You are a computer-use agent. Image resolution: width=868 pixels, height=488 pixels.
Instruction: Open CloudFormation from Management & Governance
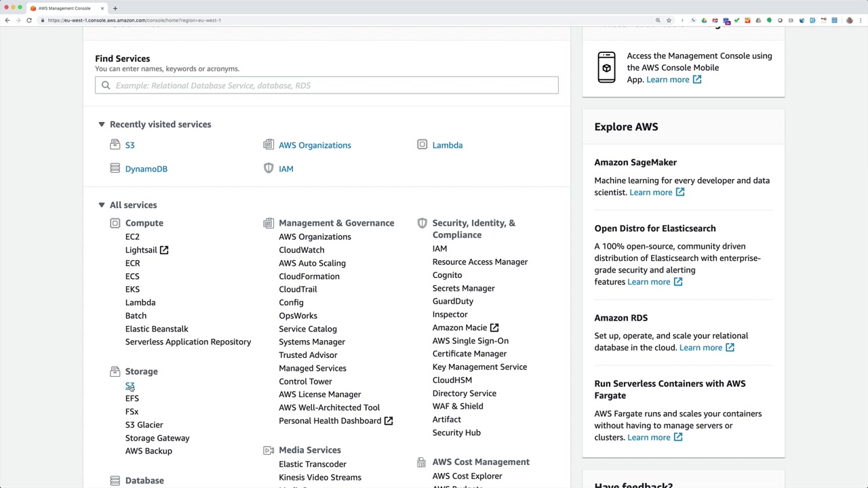(x=309, y=277)
